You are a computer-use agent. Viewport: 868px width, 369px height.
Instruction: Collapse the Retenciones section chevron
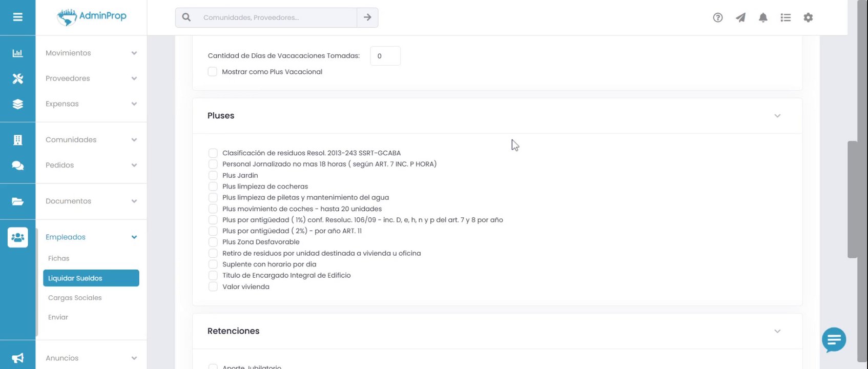[x=777, y=331]
